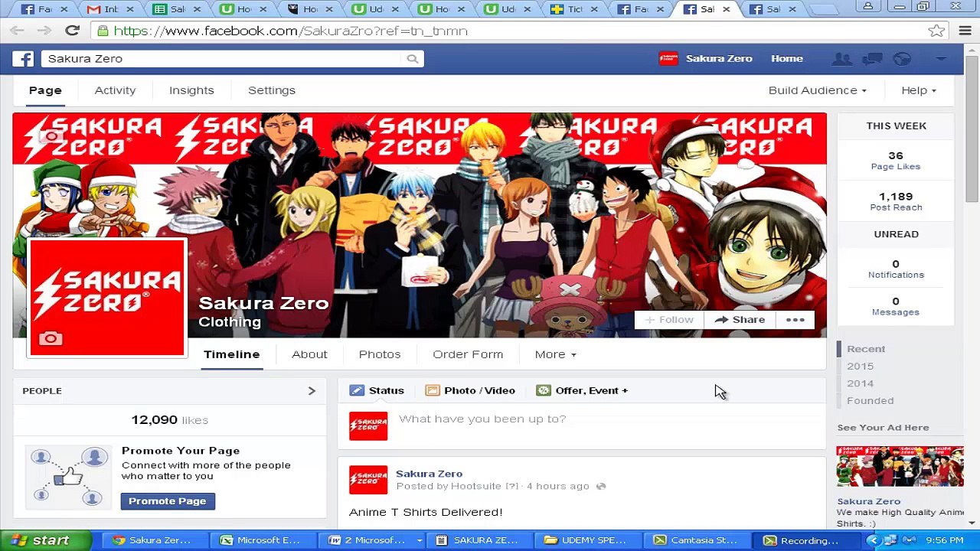Open the Windows start button
The height and width of the screenshot is (551, 980).
click(x=45, y=540)
